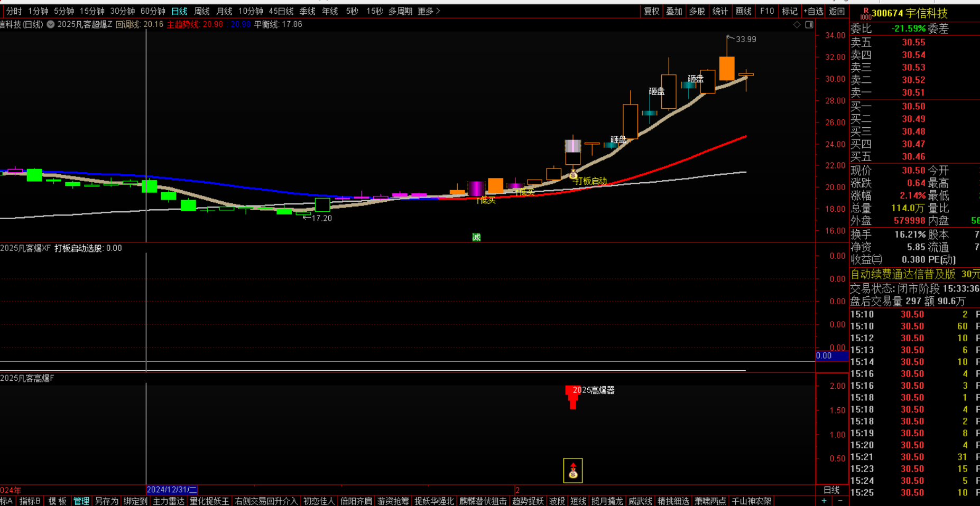Select the 威武线 indicator tab

640,501
